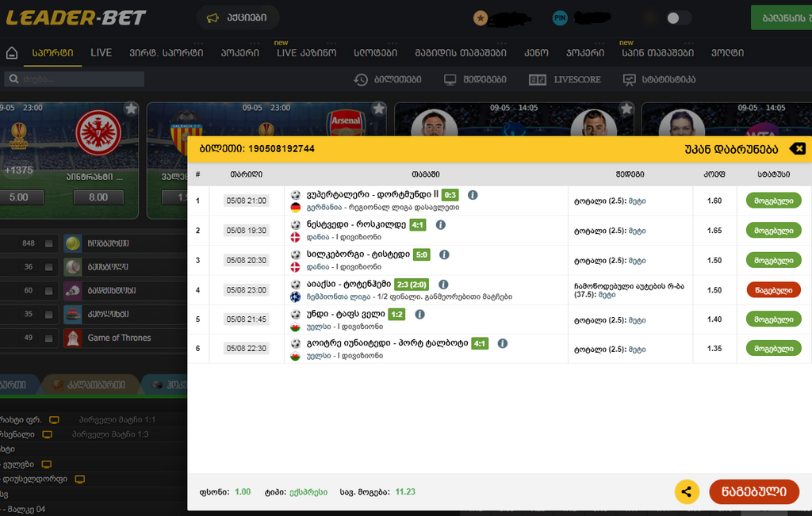
Task: Click ბილეთი: 190508192744 ticket number
Action: pyautogui.click(x=257, y=149)
